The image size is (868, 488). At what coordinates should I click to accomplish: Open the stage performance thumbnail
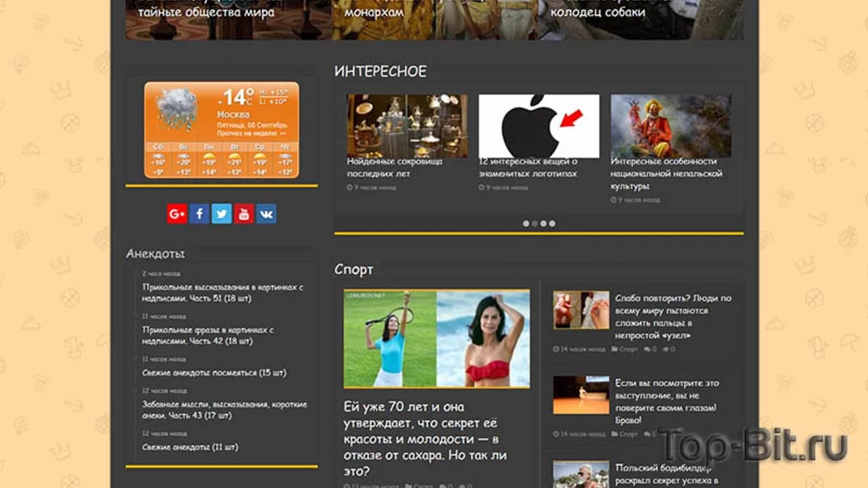pos(581,395)
